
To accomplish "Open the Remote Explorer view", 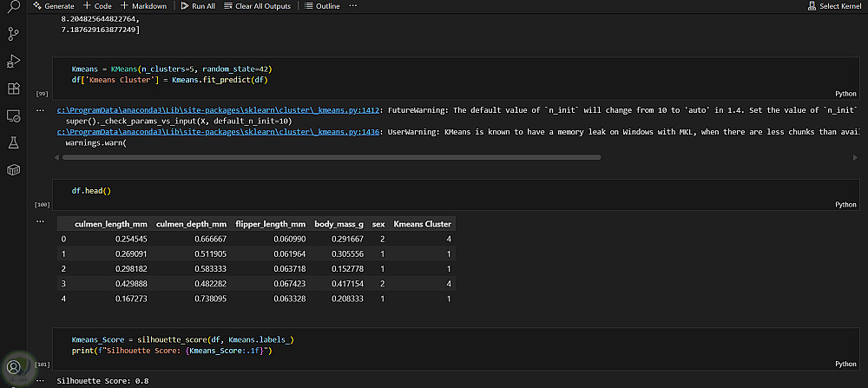I will pyautogui.click(x=13, y=115).
